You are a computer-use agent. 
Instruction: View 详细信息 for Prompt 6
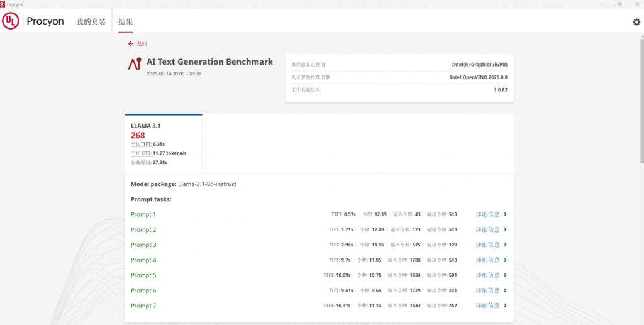(x=488, y=290)
